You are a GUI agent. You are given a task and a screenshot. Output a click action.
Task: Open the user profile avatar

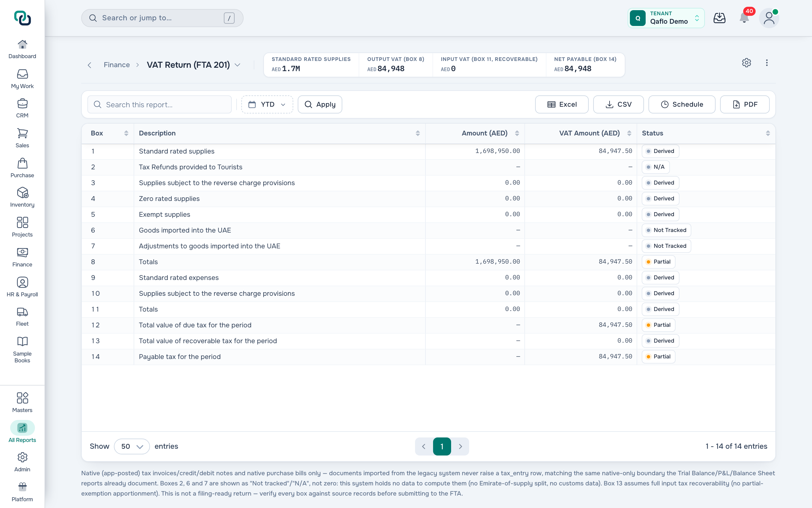769,18
